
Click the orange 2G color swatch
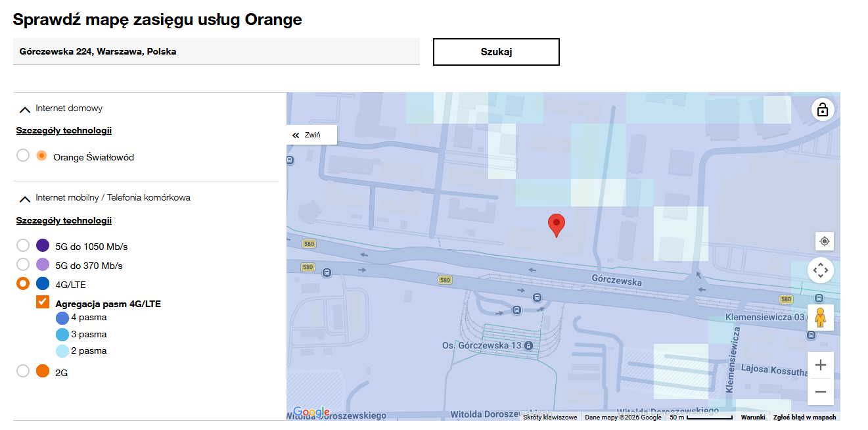(43, 371)
